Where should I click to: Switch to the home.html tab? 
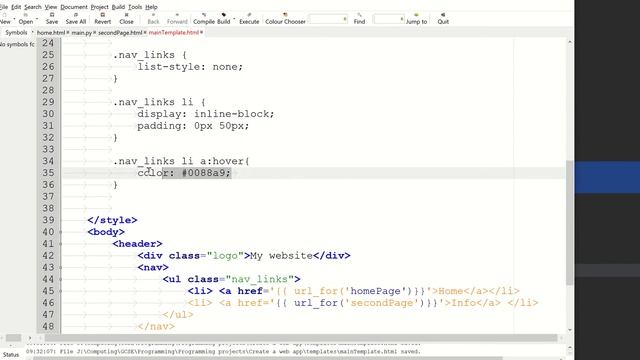(x=51, y=32)
